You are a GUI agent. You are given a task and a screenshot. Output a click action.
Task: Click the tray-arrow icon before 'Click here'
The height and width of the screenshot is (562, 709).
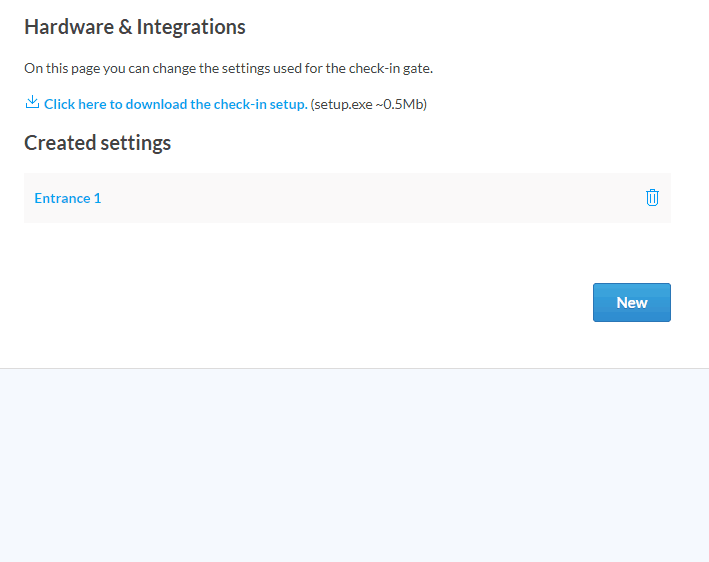[x=32, y=103]
